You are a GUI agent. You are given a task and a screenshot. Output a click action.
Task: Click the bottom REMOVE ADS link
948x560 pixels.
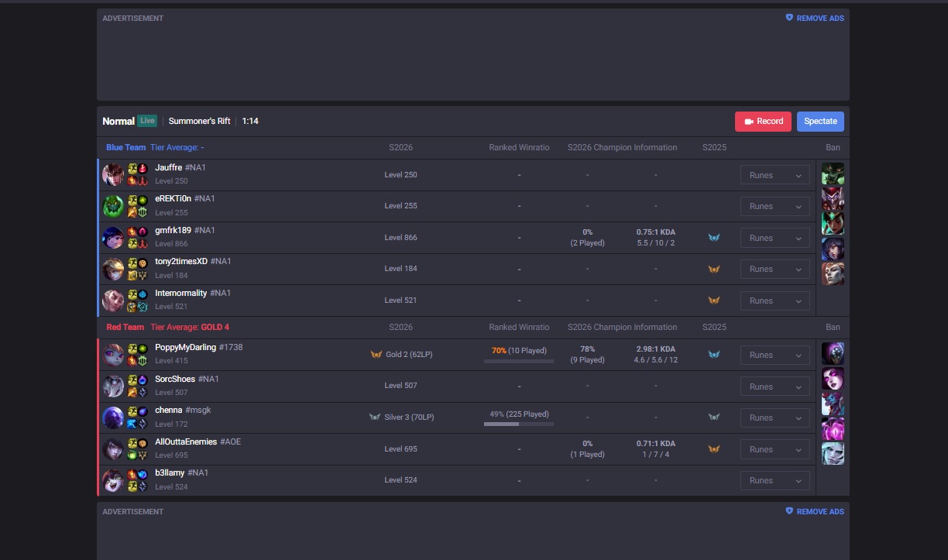point(815,511)
